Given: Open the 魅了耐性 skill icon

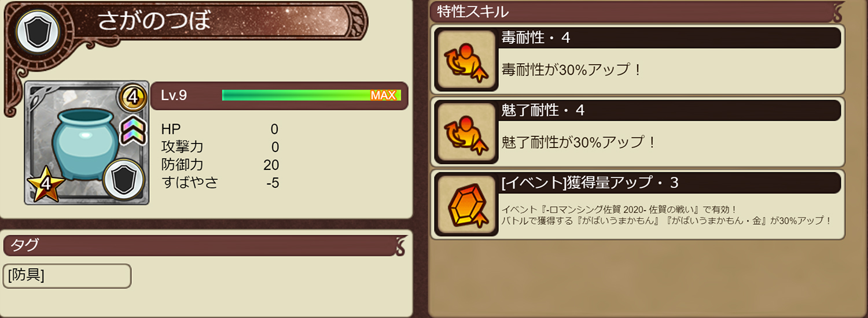Looking at the screenshot, I should point(466,132).
